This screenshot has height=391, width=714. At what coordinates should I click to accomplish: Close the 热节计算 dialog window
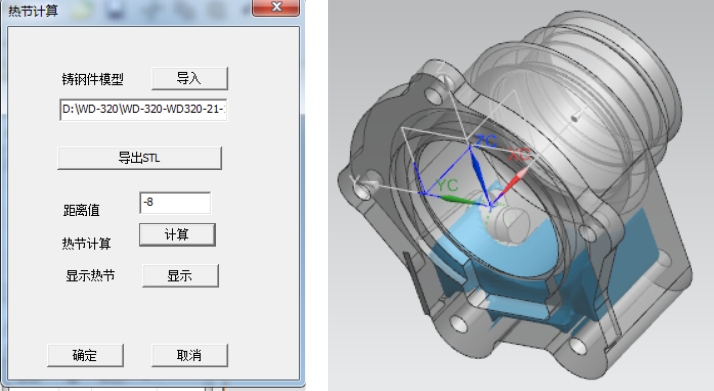coord(276,8)
